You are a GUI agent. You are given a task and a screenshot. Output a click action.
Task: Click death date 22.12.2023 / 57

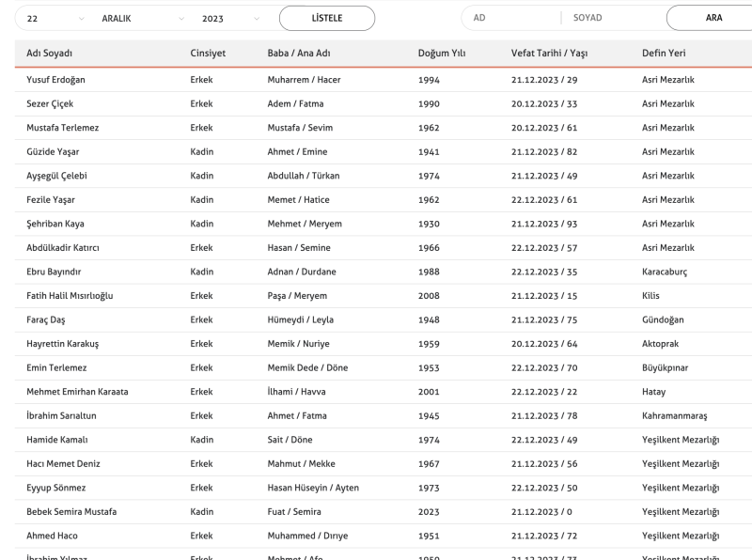[544, 248]
